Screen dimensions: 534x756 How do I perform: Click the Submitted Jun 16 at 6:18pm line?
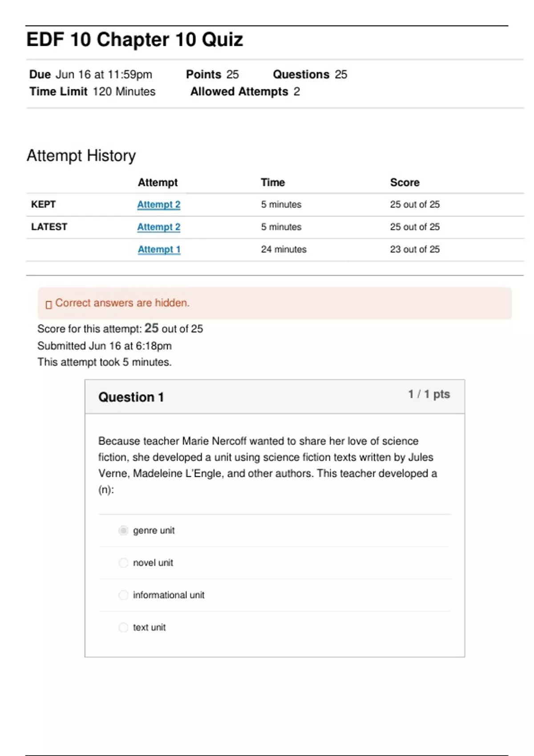click(x=105, y=346)
